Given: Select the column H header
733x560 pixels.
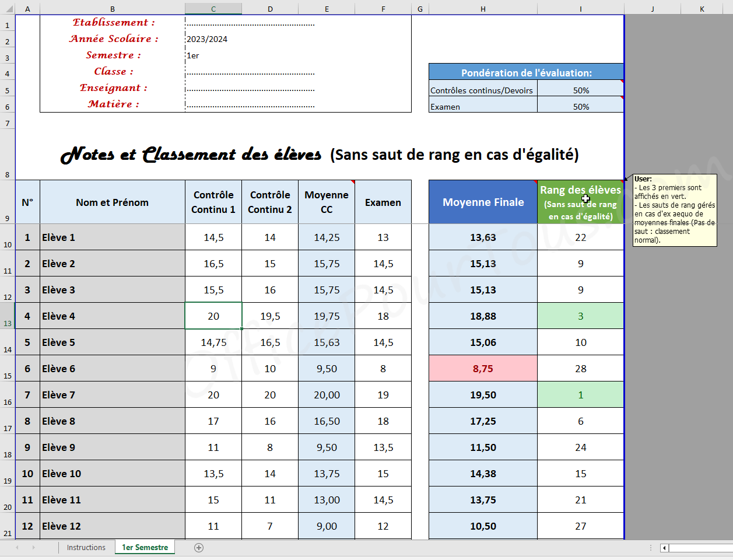Looking at the screenshot, I should 483,9.
